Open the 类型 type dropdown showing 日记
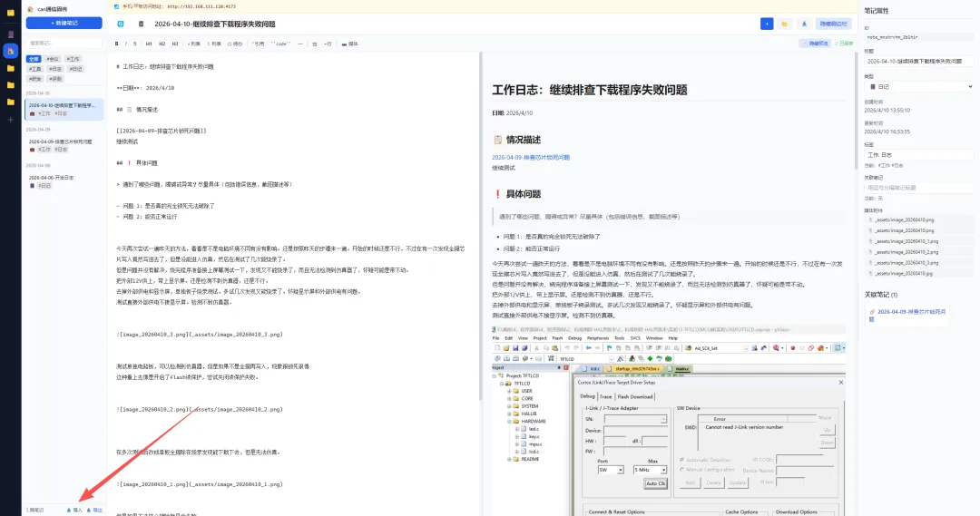Image resolution: width=980 pixels, height=516 pixels. coord(918,87)
